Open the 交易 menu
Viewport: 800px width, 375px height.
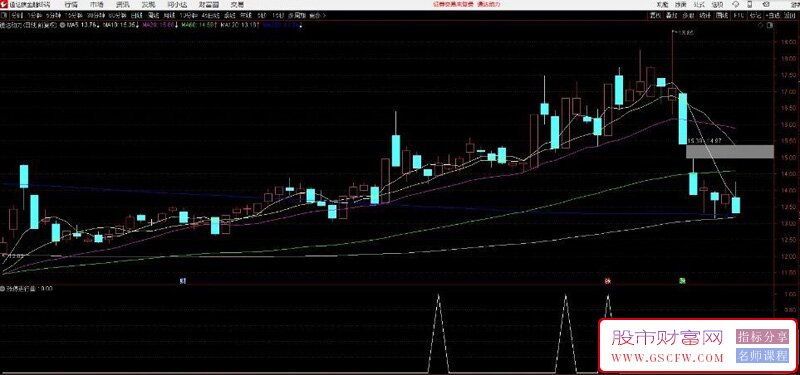point(237,5)
